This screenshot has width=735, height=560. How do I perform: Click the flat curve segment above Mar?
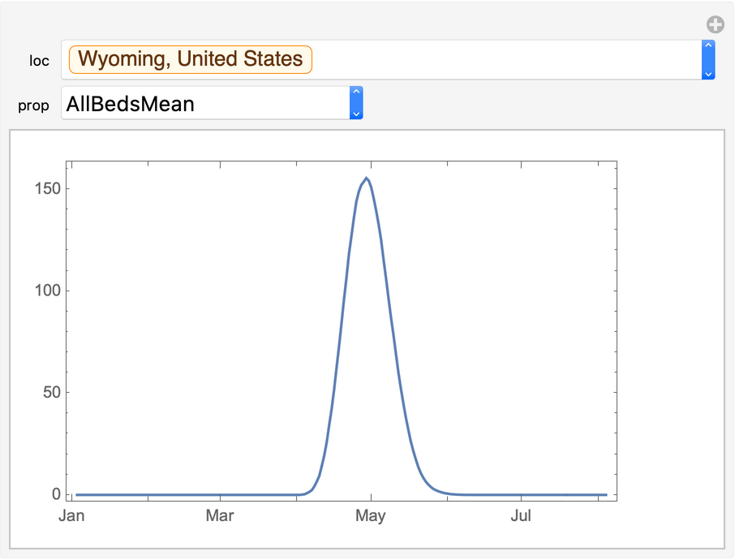tap(220, 494)
